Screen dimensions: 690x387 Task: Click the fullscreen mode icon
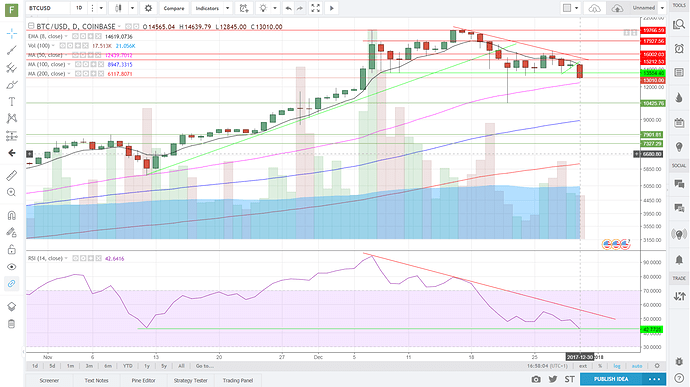point(316,8)
